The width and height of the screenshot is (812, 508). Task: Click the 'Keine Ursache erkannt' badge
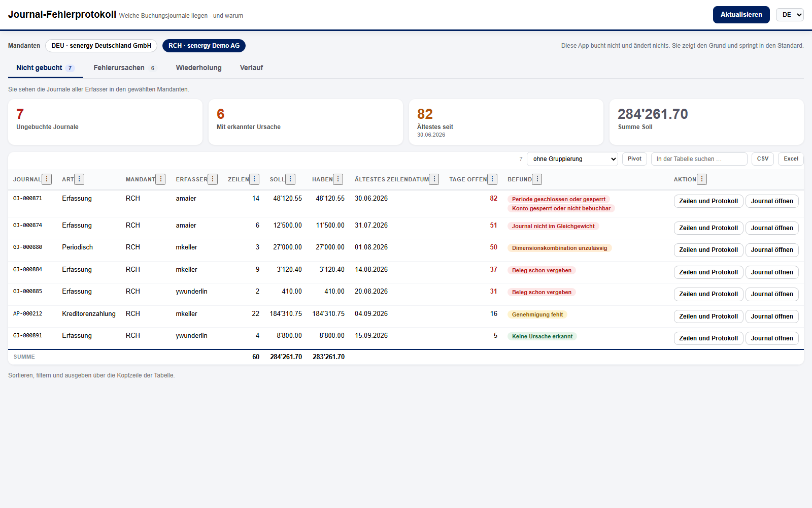point(542,336)
